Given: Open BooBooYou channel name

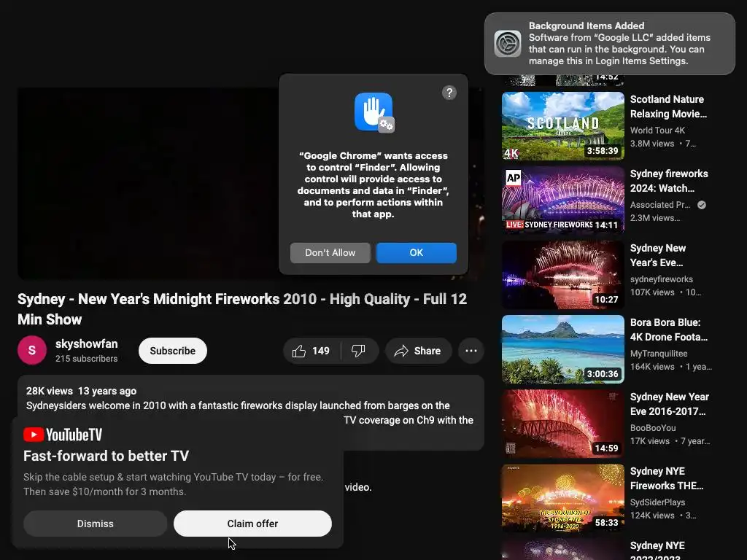Looking at the screenshot, I should [x=653, y=427].
